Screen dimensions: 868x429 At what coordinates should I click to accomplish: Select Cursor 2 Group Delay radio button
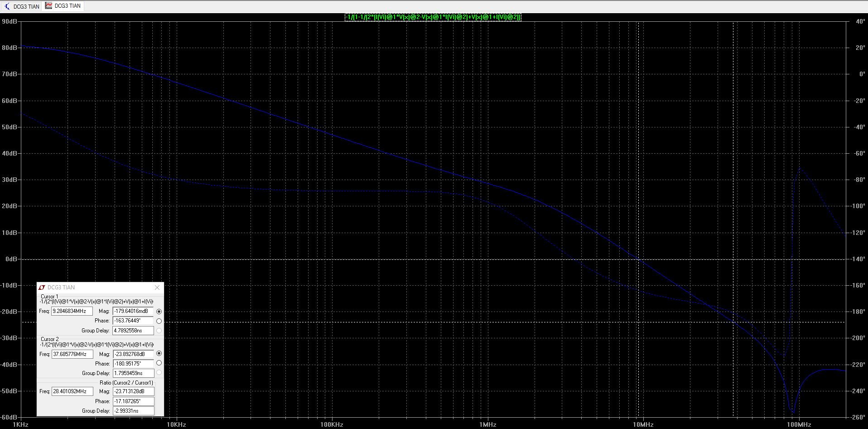(x=159, y=372)
